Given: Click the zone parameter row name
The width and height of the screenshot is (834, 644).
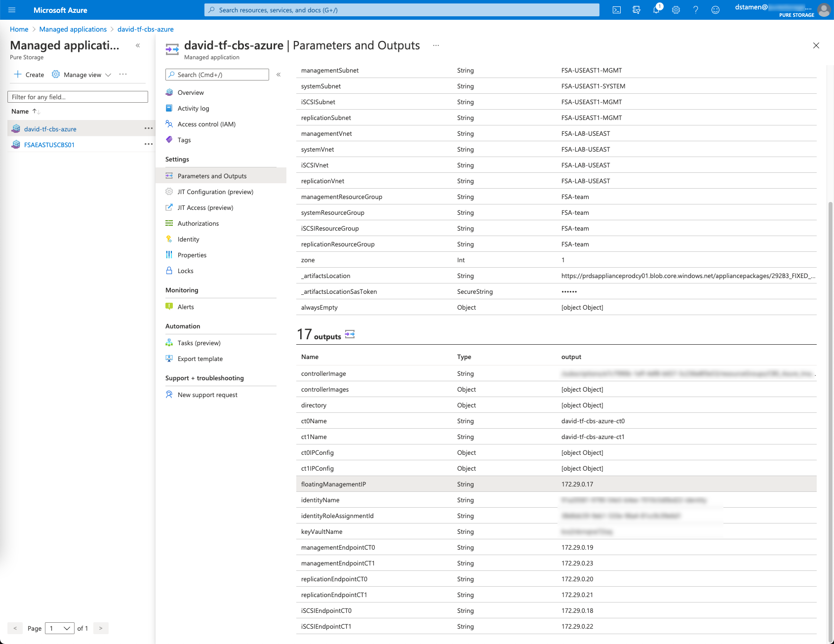Looking at the screenshot, I should click(308, 260).
